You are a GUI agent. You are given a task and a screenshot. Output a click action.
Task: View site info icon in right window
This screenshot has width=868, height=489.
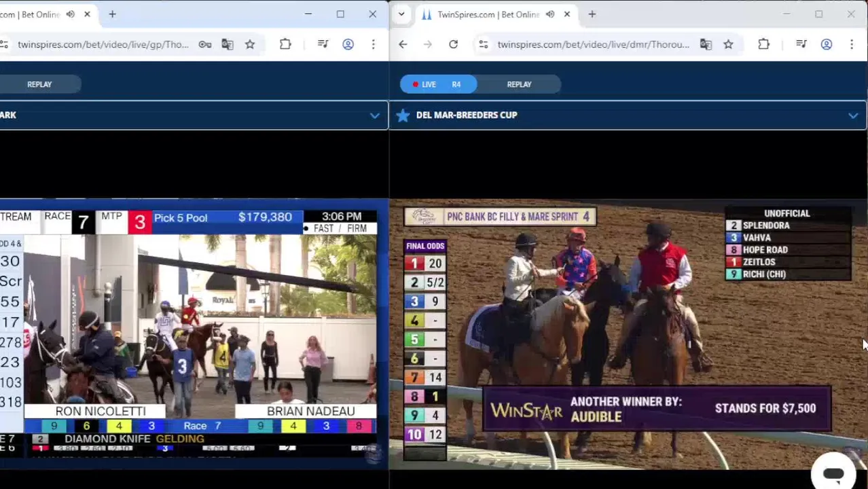click(x=483, y=45)
